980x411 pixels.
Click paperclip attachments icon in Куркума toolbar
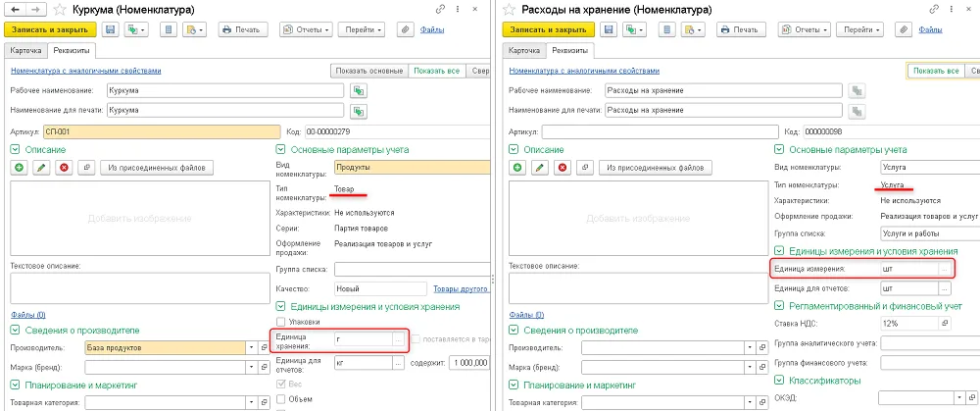coord(406,29)
